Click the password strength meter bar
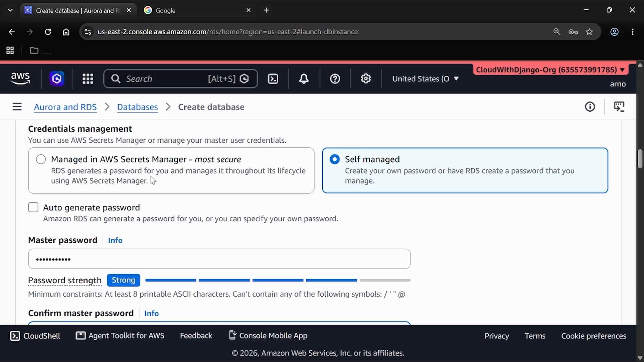 coord(278,280)
